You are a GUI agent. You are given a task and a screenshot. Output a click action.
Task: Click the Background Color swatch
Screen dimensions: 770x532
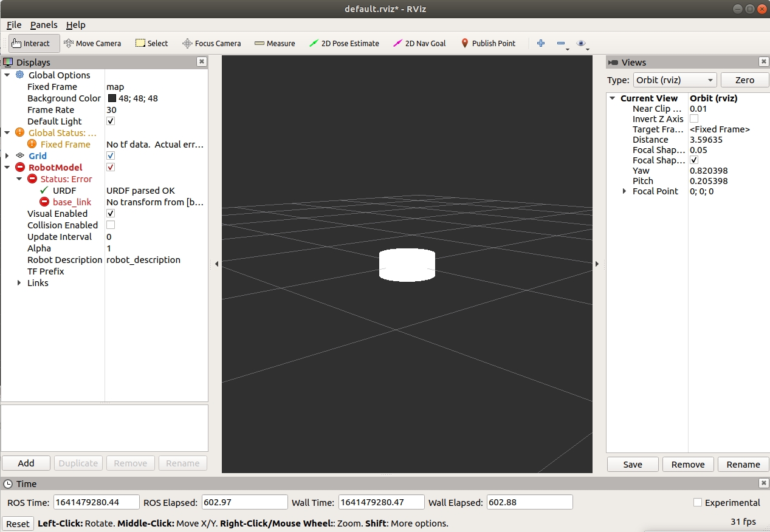click(112, 98)
